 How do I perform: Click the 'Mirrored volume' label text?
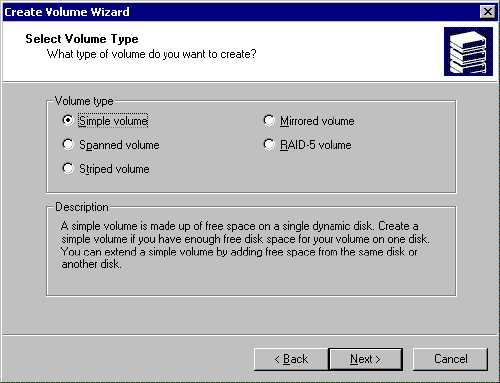tap(317, 121)
